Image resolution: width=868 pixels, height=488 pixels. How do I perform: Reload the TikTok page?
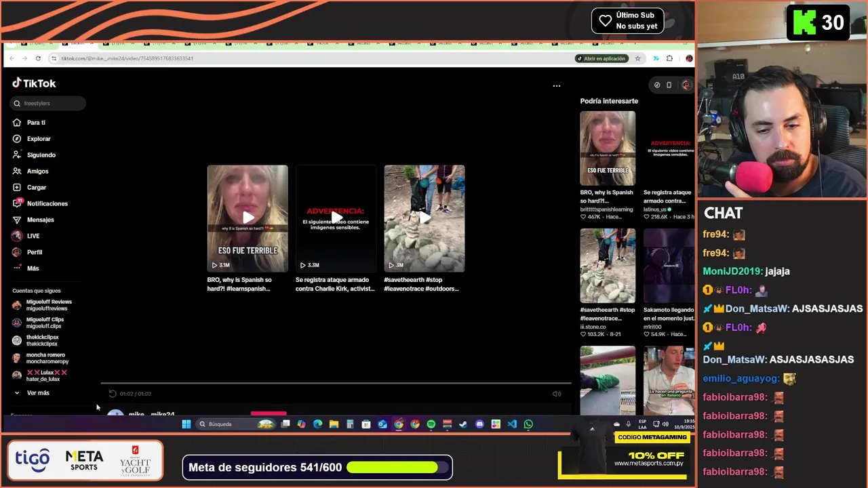[38, 58]
